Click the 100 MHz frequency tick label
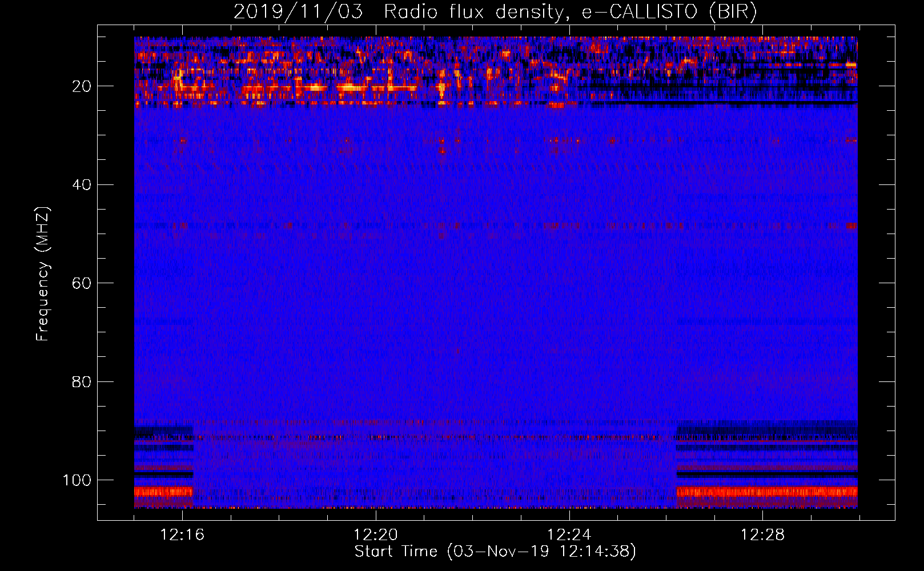 77,480
